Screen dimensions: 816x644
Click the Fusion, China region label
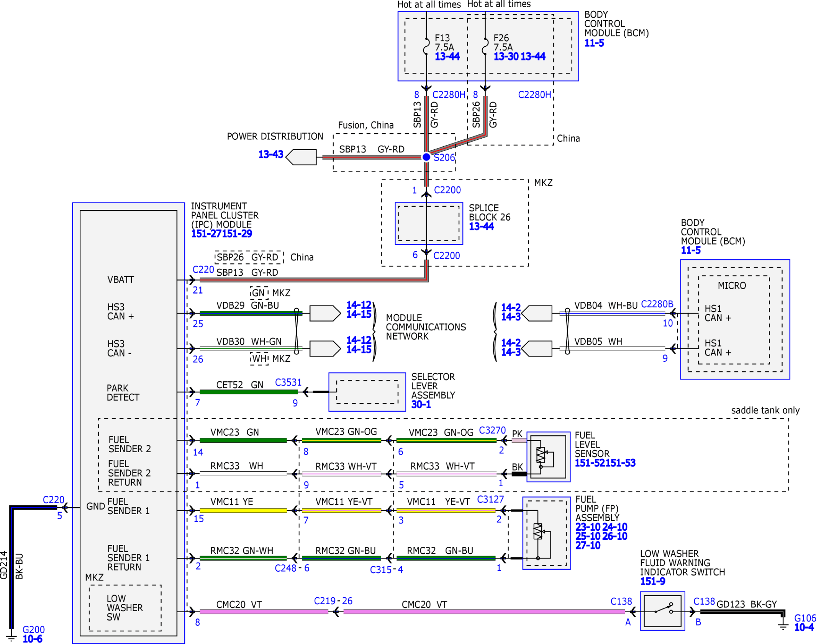tap(365, 125)
